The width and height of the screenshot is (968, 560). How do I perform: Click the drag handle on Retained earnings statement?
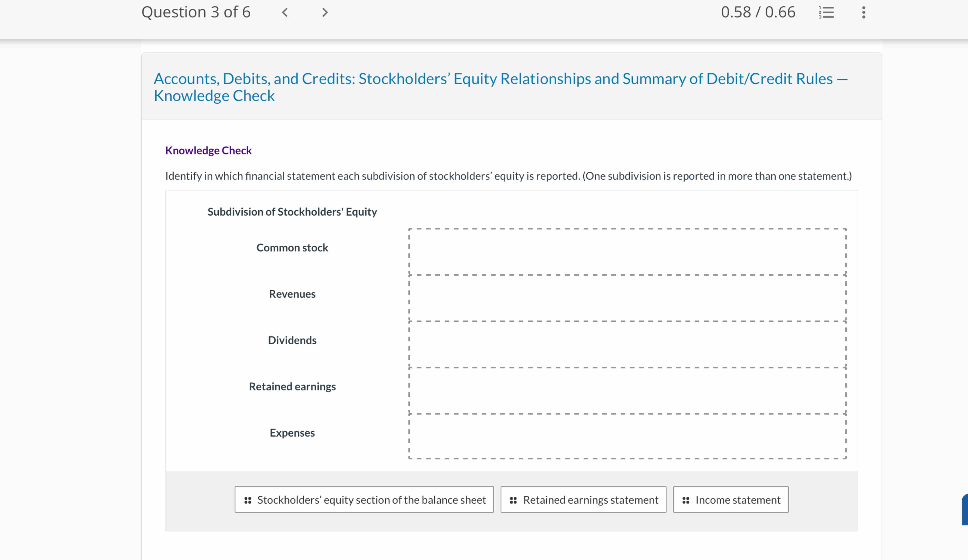(x=513, y=500)
